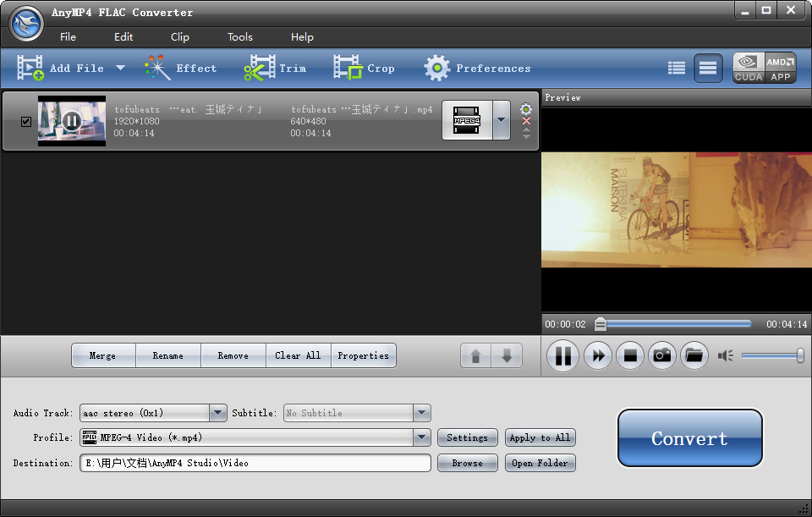Toggle AMD APP acceleration
This screenshot has width=812, height=517.
pos(781,69)
